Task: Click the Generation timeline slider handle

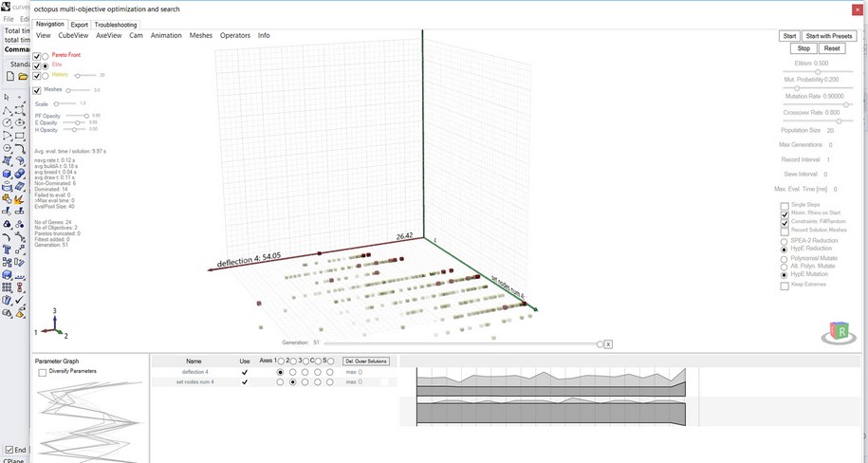Action: tap(600, 344)
